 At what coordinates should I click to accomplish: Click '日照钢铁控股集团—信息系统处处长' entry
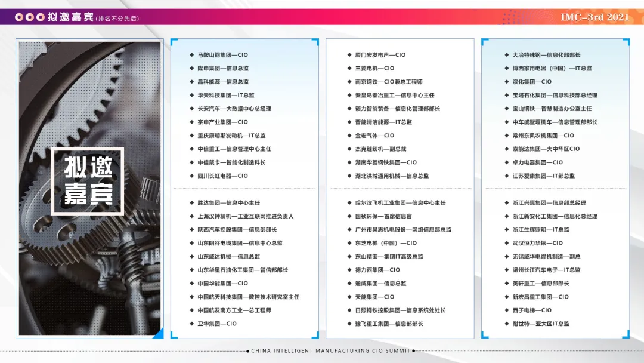(401, 310)
